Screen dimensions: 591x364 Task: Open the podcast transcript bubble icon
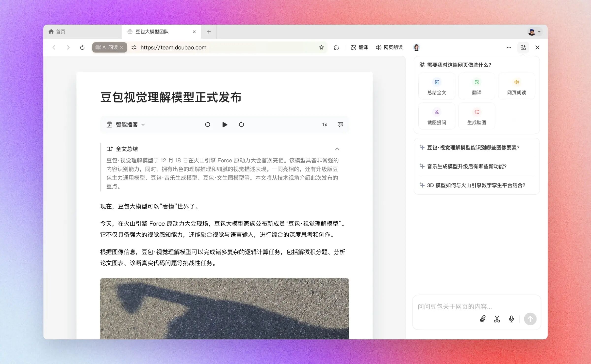(x=340, y=124)
